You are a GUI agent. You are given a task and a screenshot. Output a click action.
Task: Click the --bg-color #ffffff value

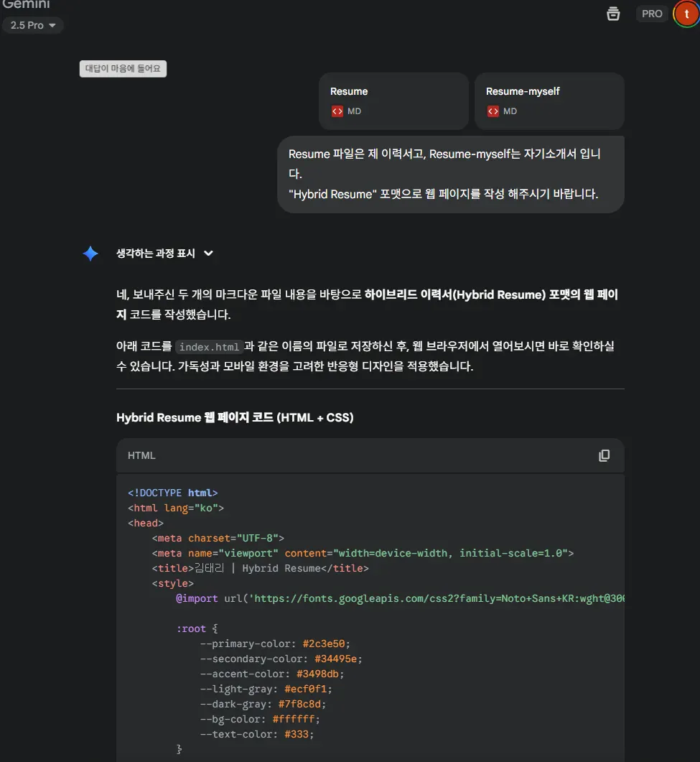click(x=294, y=719)
